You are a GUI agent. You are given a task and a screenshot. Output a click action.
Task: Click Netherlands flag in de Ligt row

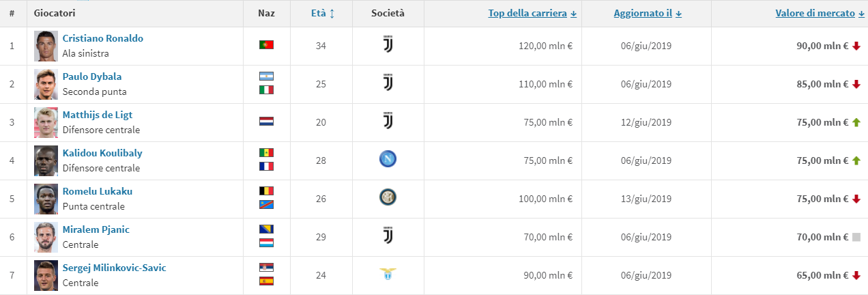[266, 122]
